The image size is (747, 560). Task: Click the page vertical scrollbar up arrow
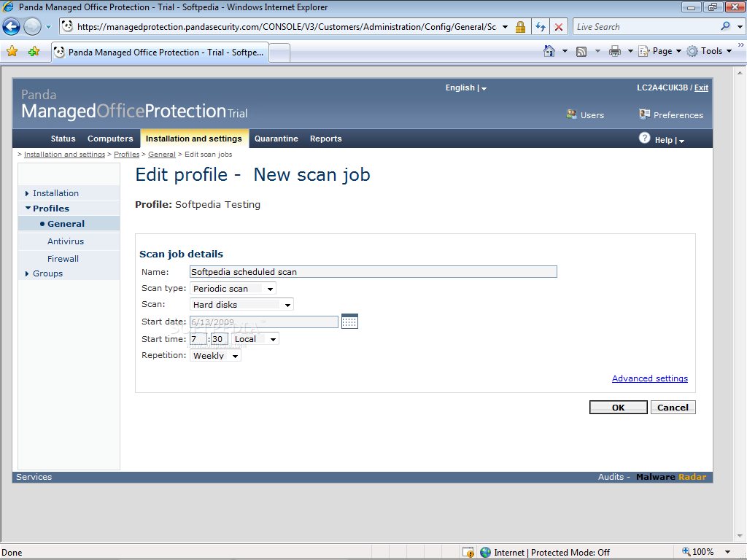pyautogui.click(x=740, y=73)
